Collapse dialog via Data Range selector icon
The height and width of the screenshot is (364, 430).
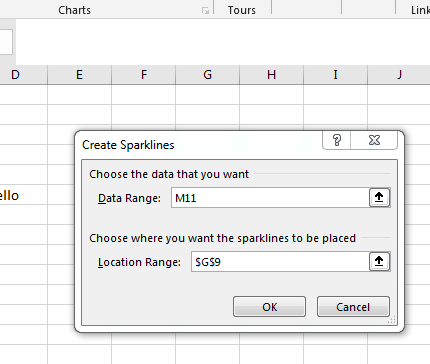(x=379, y=198)
